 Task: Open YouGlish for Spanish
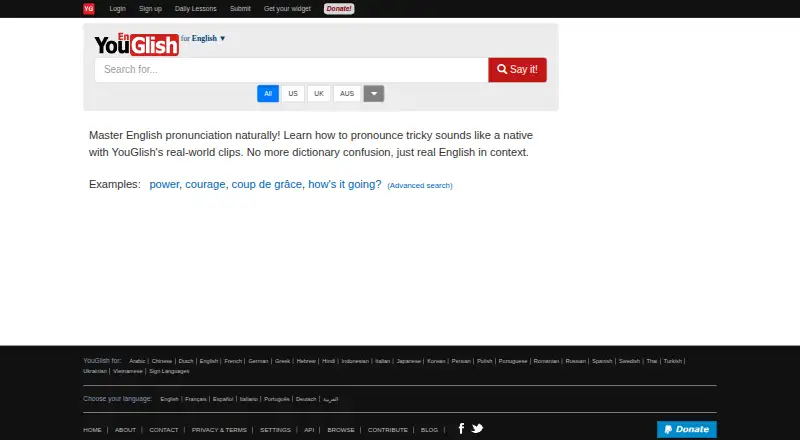coord(602,361)
